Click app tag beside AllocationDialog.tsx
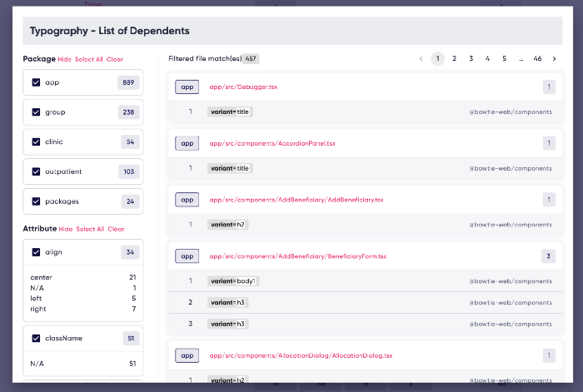 coord(187,355)
